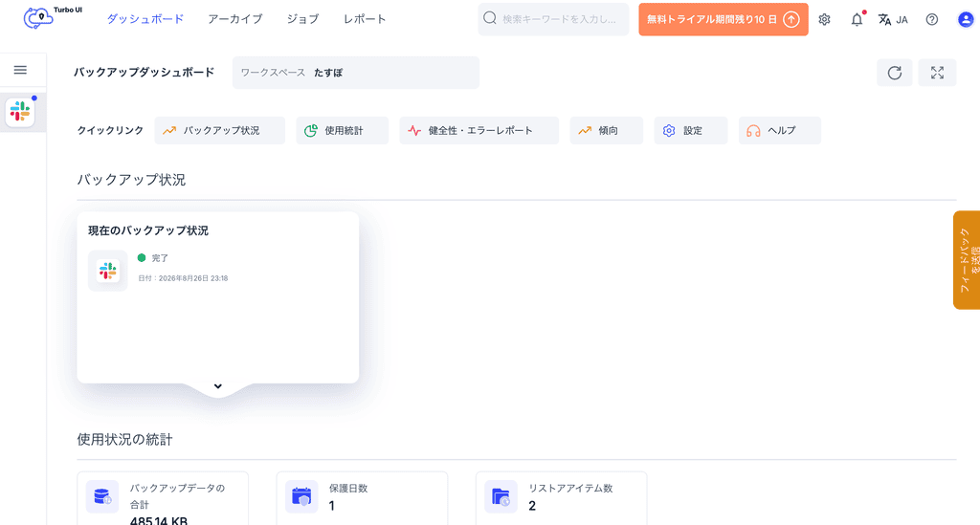Open the notifications bell

coord(857,19)
